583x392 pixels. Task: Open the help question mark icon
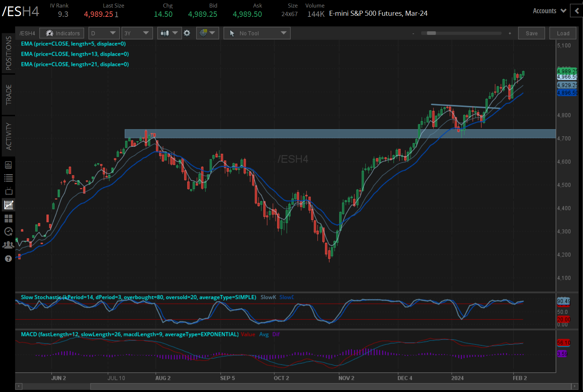(x=8, y=258)
